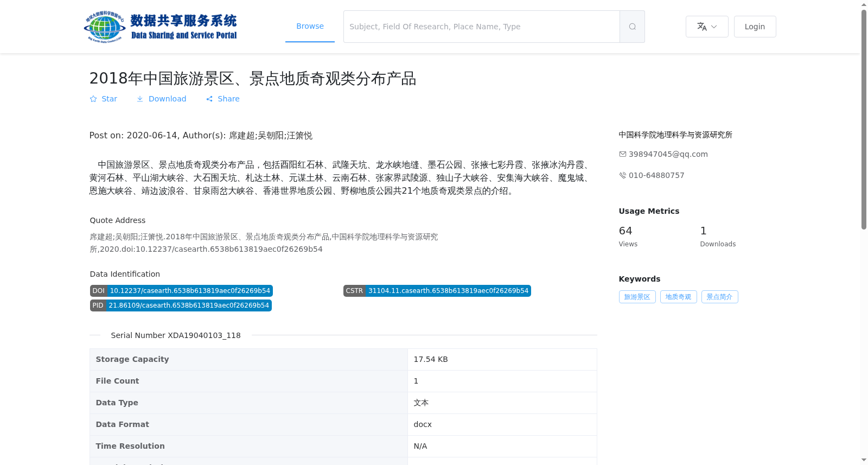Click the File Count row label

117,381
